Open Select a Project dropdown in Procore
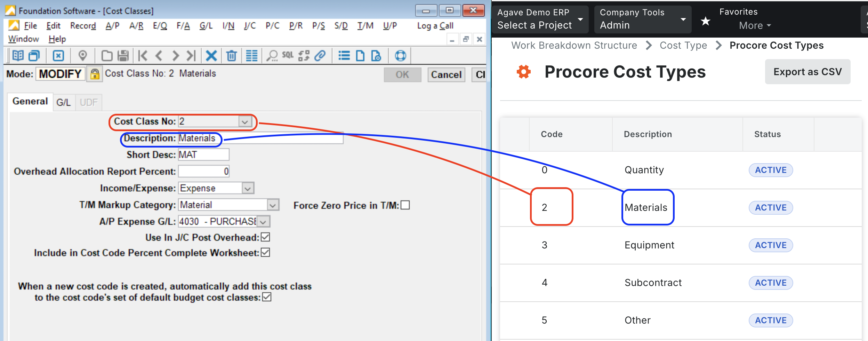This screenshot has height=341, width=868. click(540, 19)
